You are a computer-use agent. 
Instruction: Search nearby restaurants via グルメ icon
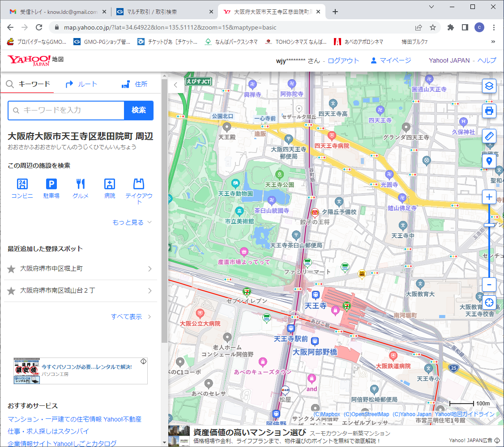[x=81, y=188]
